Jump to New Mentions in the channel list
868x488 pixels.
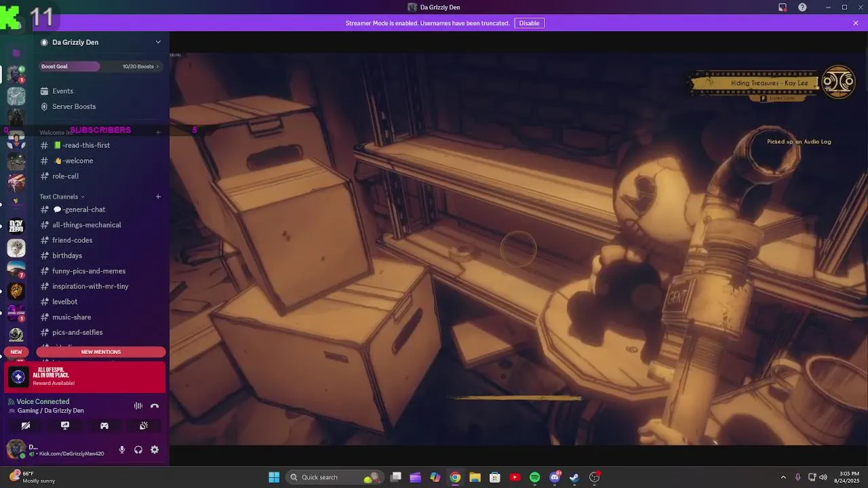[101, 352]
